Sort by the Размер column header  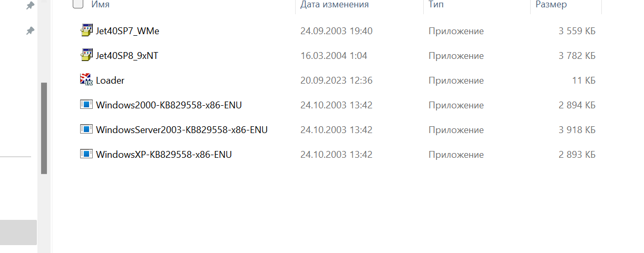click(551, 5)
